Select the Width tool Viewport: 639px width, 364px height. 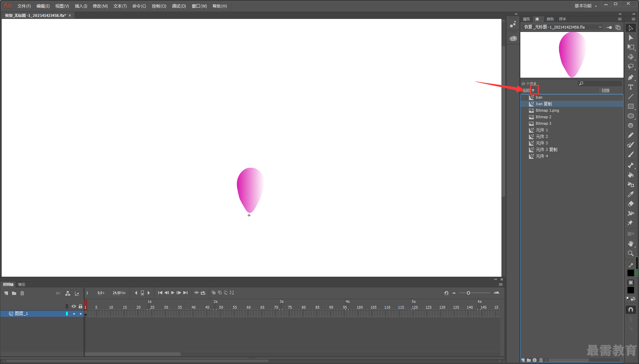click(x=631, y=213)
